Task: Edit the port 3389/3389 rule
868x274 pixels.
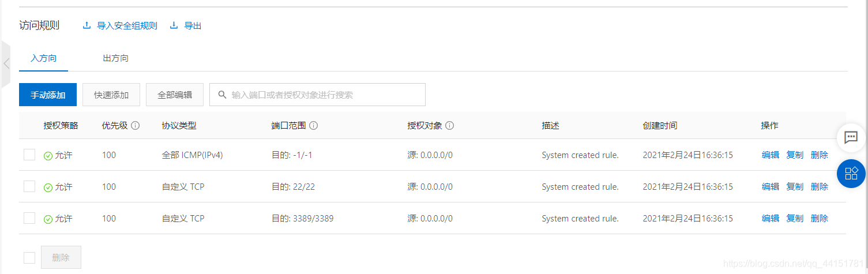Action: click(771, 218)
